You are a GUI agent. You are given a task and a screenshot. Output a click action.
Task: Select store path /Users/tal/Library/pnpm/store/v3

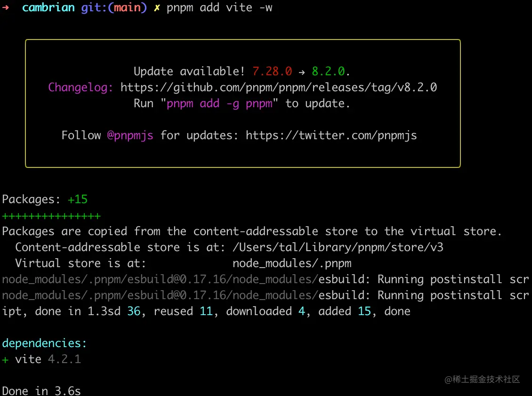click(x=338, y=247)
